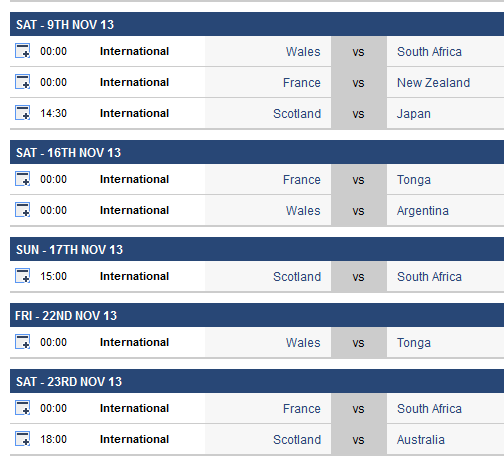Click calendar icon for 15:00 Scotland fixture
Viewport: 504px width, 457px height.
coord(23,276)
